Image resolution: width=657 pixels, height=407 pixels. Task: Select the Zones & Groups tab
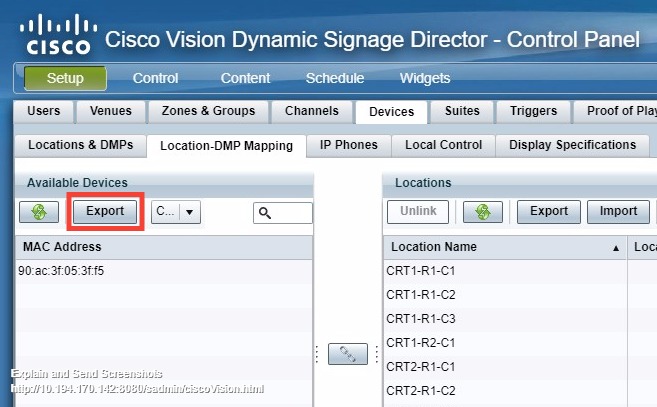(x=207, y=111)
